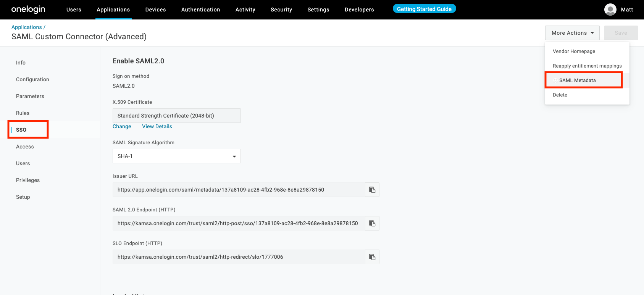
Task: Click the Standard Strength Certificate field
Action: (177, 116)
